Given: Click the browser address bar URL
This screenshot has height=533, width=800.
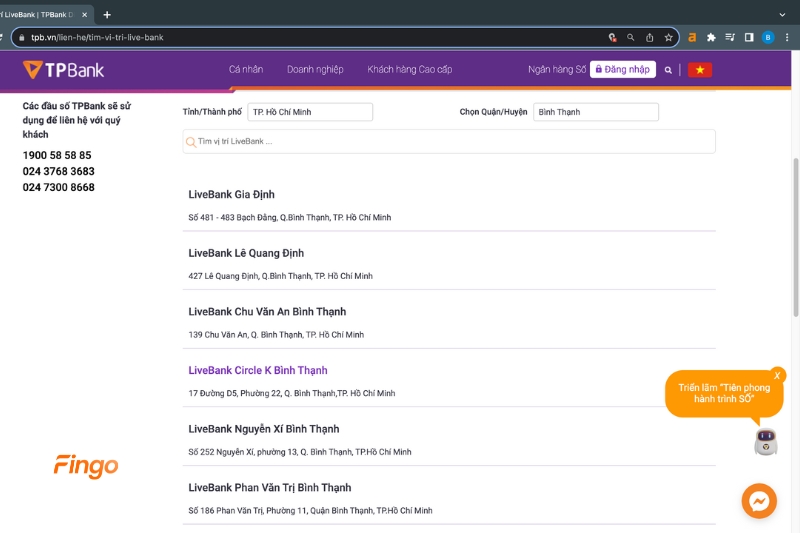Looking at the screenshot, I should 97,37.
